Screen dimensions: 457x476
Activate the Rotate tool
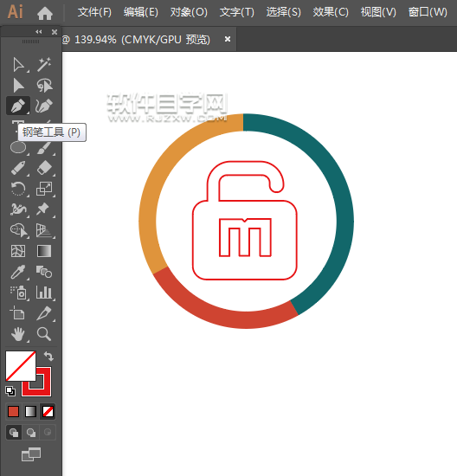(18, 189)
